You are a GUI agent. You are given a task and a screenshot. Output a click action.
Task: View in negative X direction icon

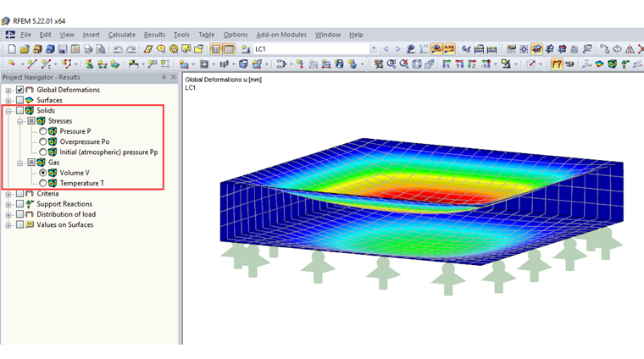point(486,64)
